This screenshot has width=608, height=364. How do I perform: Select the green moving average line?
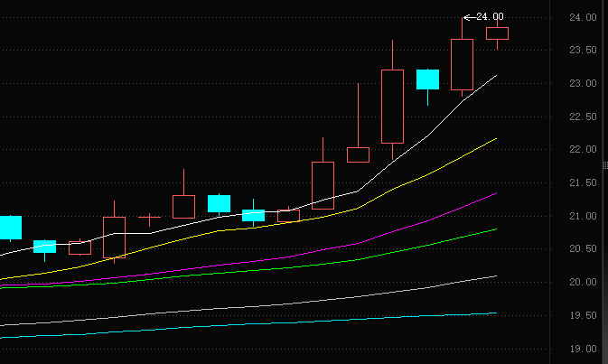pyautogui.click(x=248, y=270)
